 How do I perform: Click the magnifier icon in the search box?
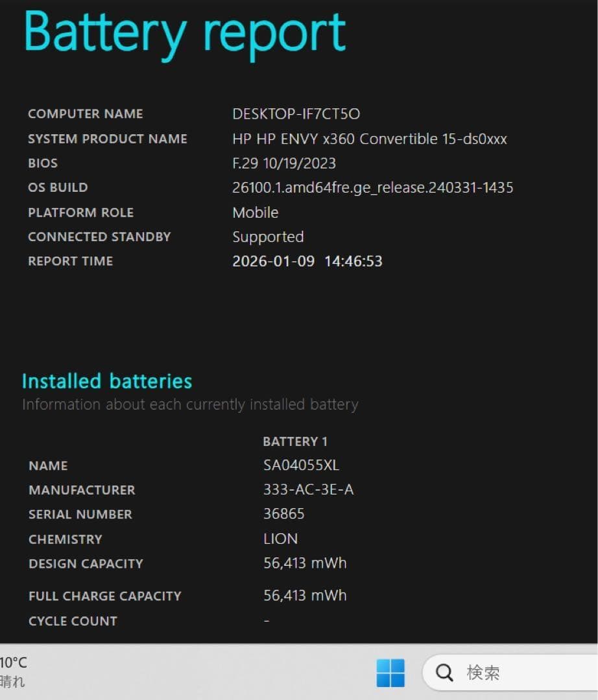click(444, 673)
